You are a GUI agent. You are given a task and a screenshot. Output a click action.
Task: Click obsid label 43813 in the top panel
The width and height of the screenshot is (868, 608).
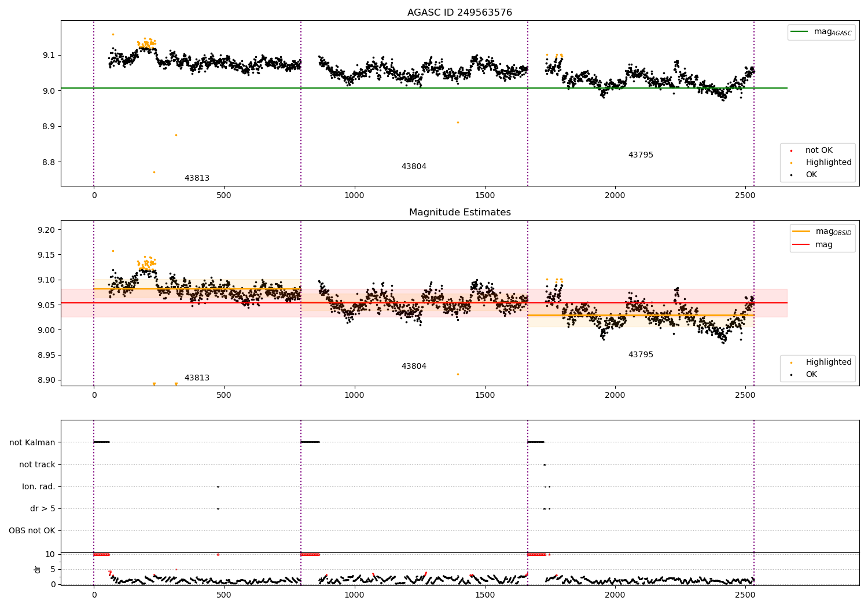pos(197,178)
